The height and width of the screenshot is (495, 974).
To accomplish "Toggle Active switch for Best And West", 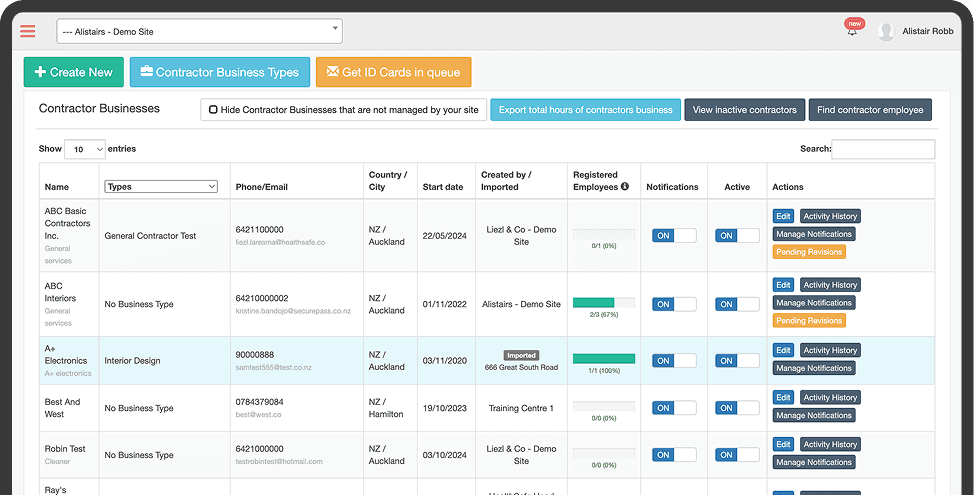I will click(737, 408).
